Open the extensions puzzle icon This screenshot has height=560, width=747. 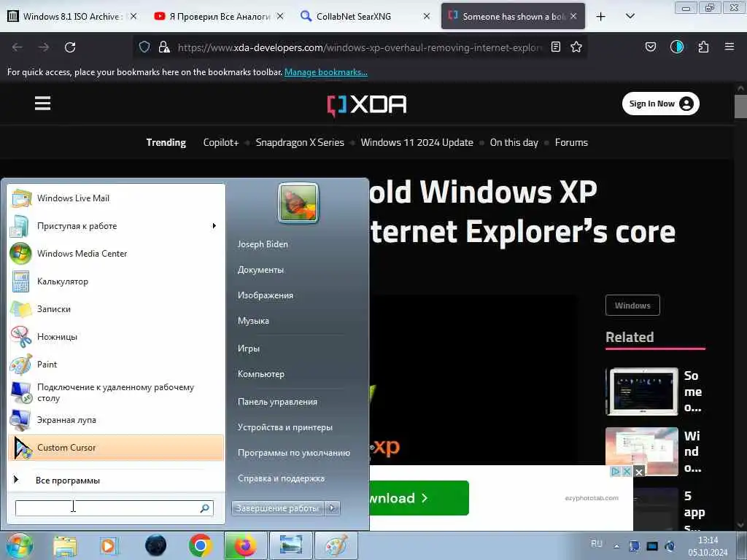pos(703,47)
